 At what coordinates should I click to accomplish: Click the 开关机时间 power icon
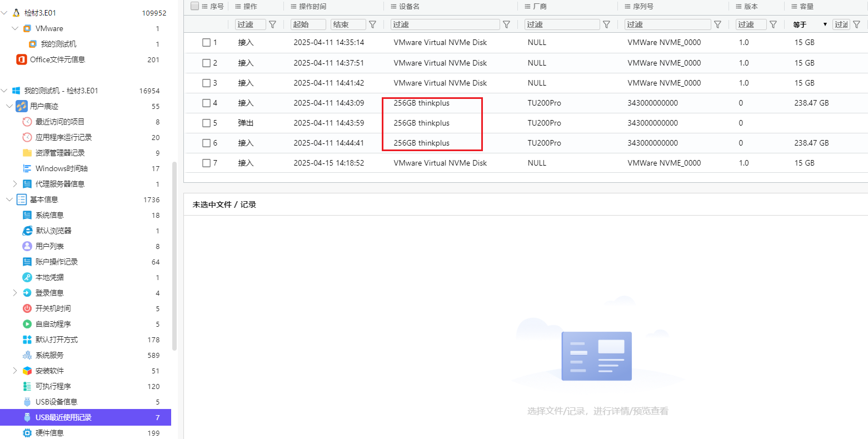pos(27,308)
